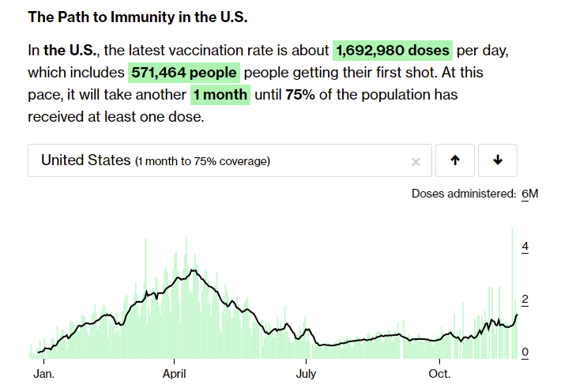Select the April marker on the timeline
This screenshot has height=392, width=572.
pos(175,371)
